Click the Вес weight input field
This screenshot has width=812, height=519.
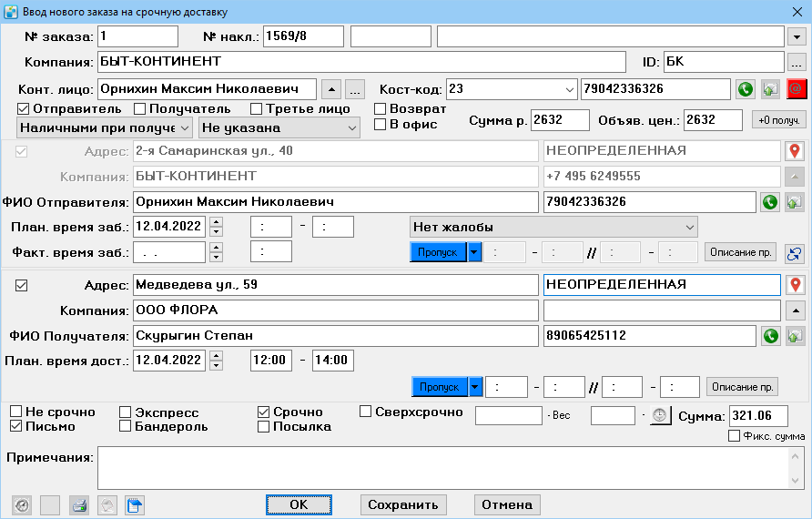pyautogui.click(x=509, y=415)
